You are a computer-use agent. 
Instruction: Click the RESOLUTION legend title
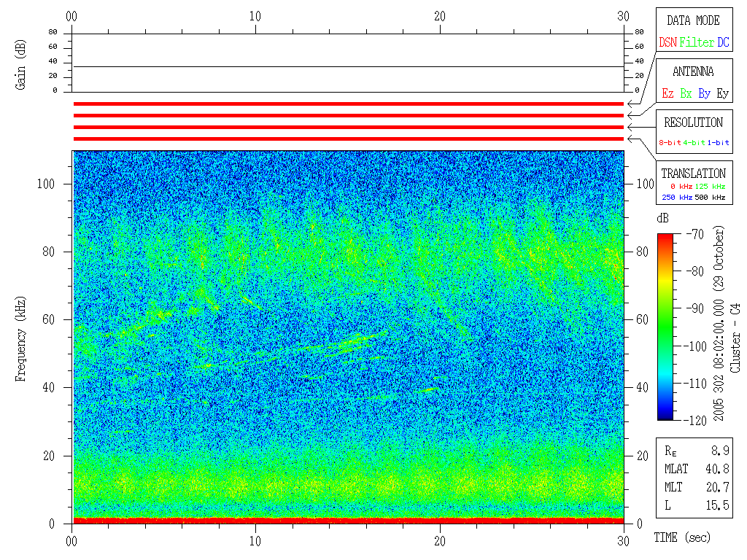coord(694,122)
